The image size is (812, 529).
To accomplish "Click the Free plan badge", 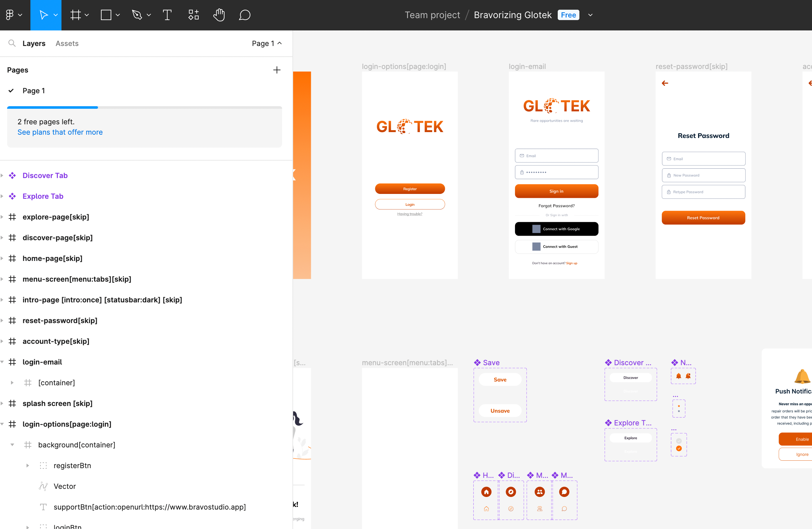I will [568, 15].
